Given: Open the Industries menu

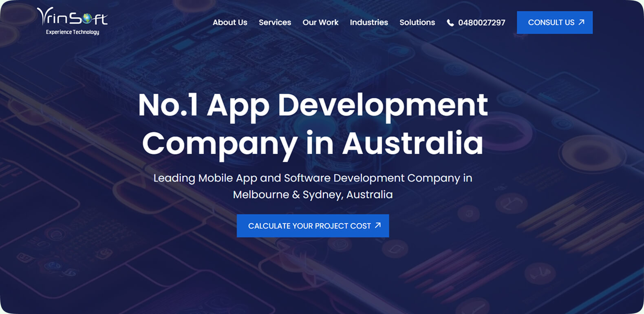Looking at the screenshot, I should 369,22.
